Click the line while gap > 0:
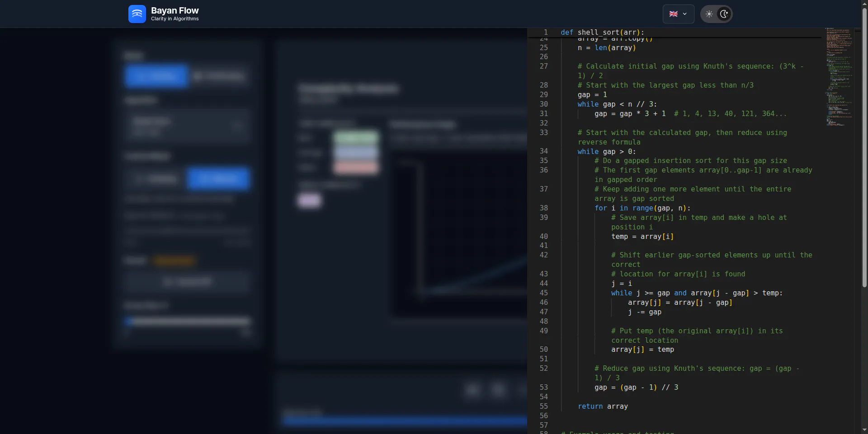Screen dimensions: 868x434 coord(607,152)
